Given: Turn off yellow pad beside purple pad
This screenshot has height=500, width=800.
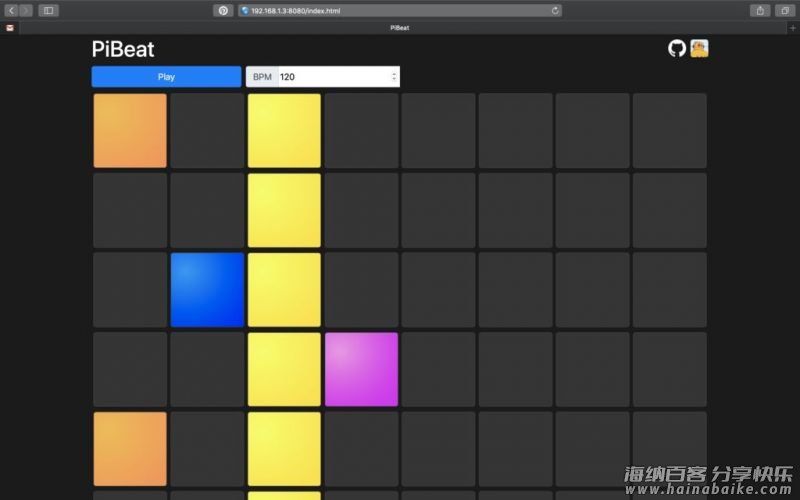Looking at the screenshot, I should click(284, 369).
